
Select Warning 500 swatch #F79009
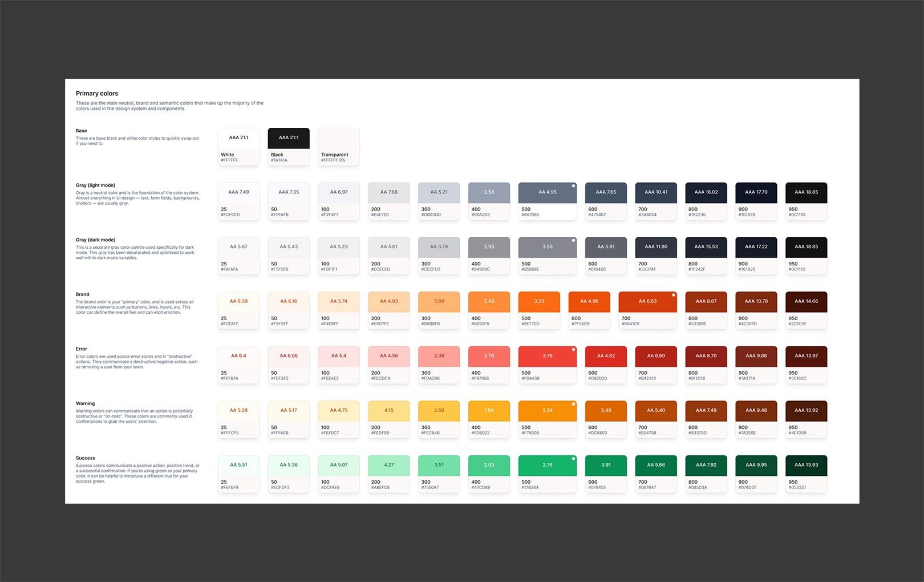pos(548,419)
